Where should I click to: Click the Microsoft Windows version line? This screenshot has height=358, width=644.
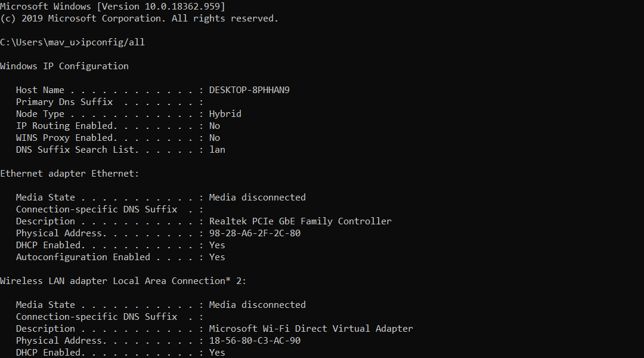tap(113, 7)
